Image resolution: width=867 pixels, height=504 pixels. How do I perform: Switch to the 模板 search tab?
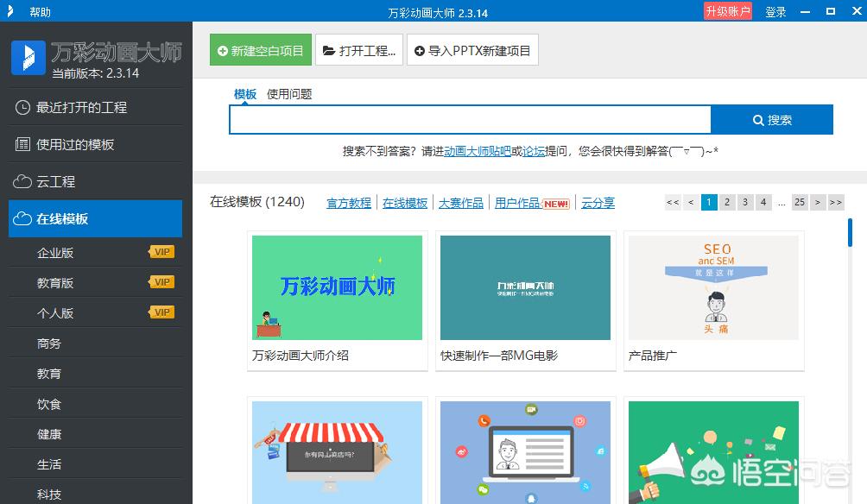click(x=245, y=94)
